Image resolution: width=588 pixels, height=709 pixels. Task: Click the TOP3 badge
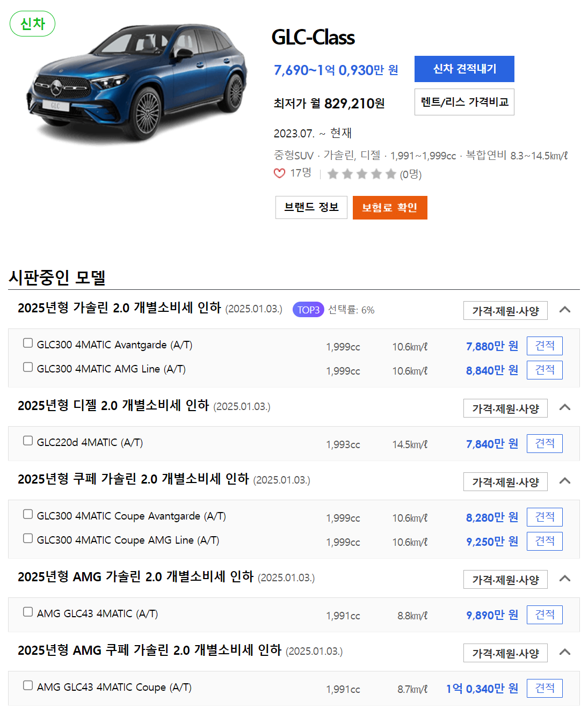coord(308,310)
